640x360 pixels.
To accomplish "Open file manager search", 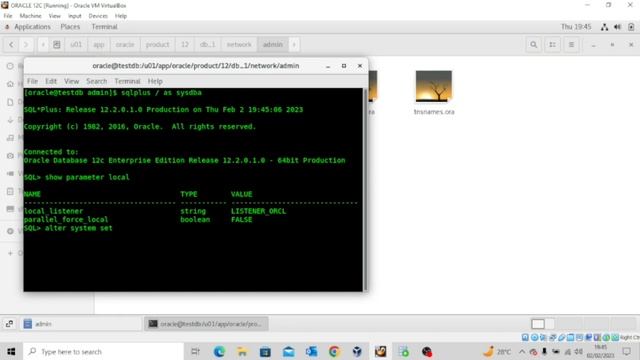I will 533,44.
